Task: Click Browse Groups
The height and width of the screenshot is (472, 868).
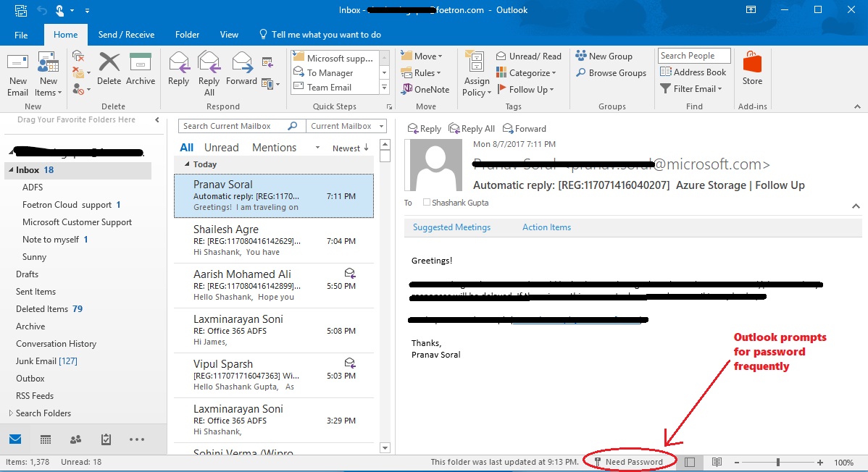Action: coord(611,72)
